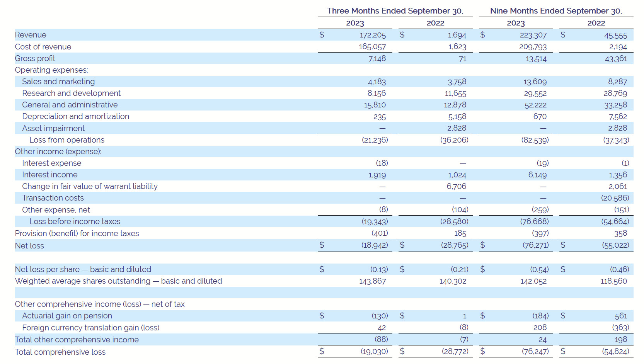Click the Research and development label
The width and height of the screenshot is (644, 364).
pos(71,93)
